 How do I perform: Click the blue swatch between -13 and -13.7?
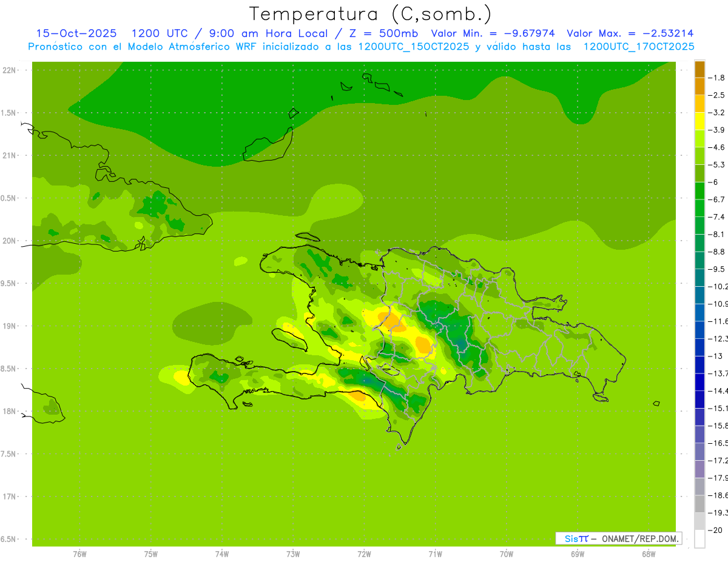point(699,365)
